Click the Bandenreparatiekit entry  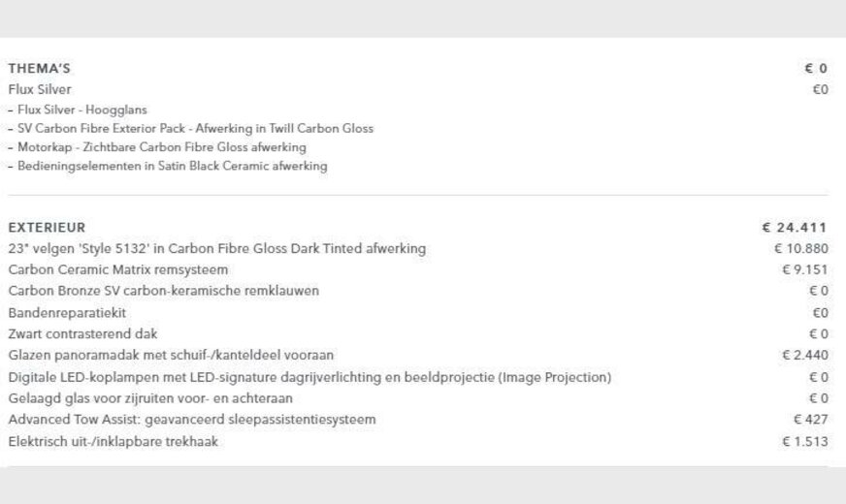pos(67,313)
